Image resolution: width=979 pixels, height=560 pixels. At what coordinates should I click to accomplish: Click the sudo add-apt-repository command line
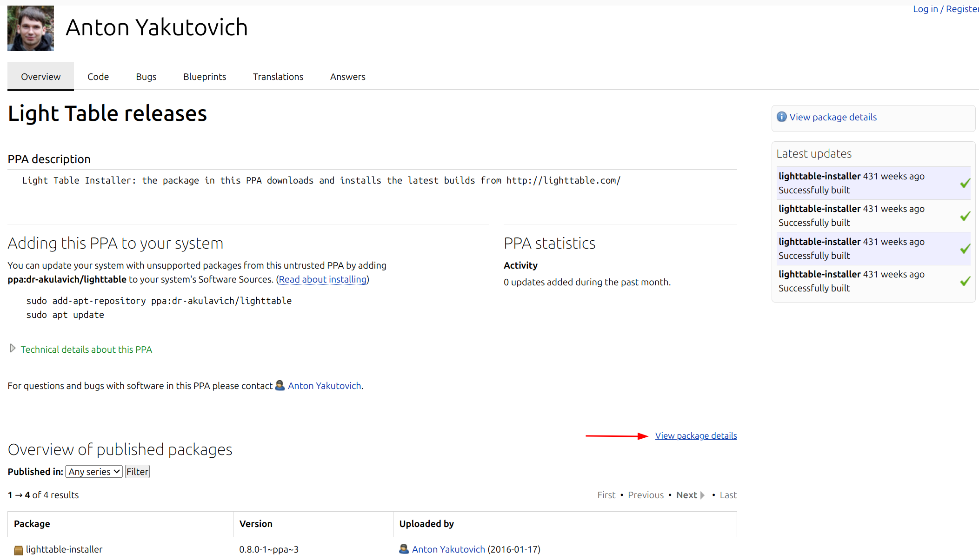tap(159, 301)
